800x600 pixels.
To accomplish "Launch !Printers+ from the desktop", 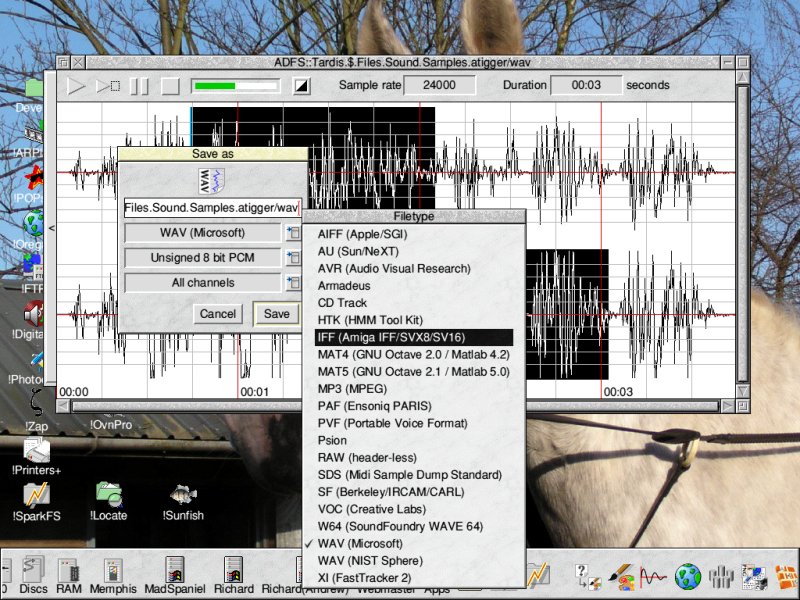I will 36,457.
